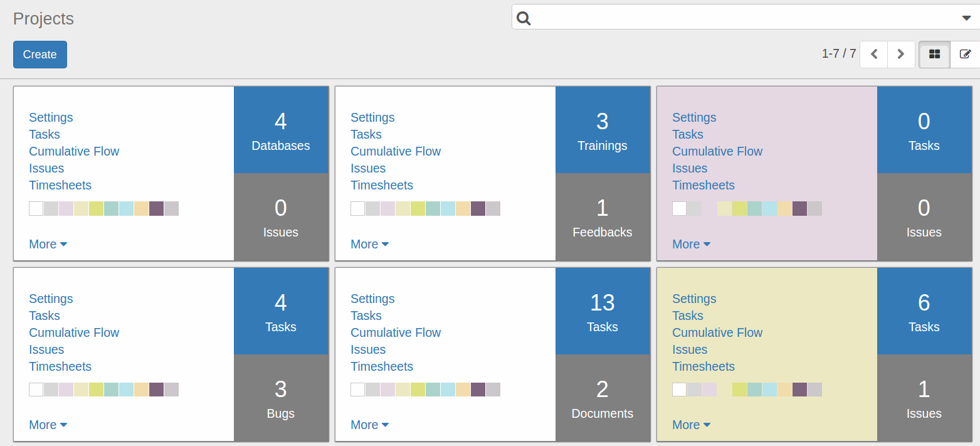The image size is (980, 446).
Task: Click the magnifier search icon
Action: tap(524, 18)
